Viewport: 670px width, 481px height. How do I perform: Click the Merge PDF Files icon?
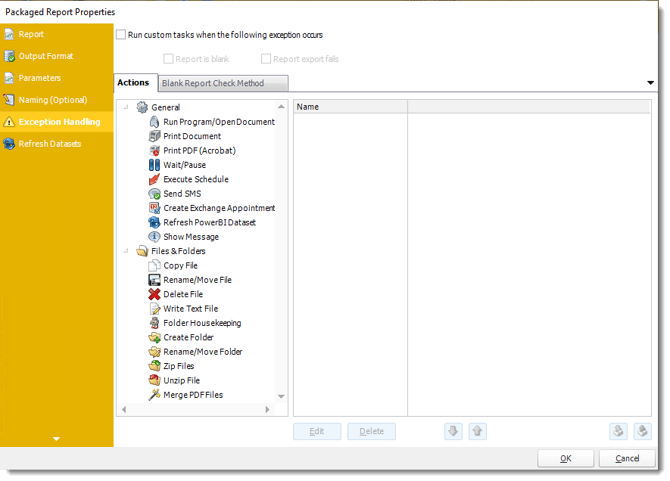[x=154, y=395]
